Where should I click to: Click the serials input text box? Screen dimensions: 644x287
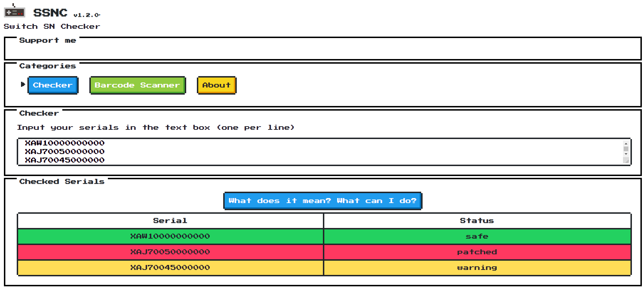(324, 152)
